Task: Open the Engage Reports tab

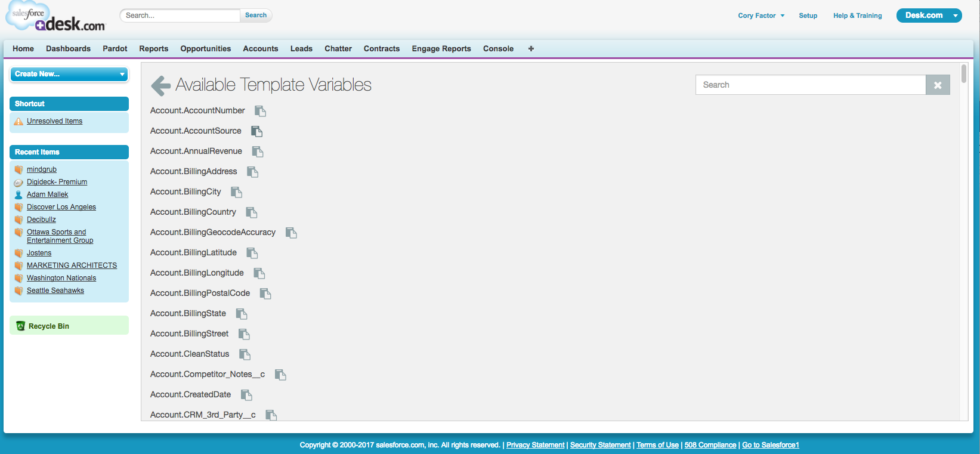Action: point(441,49)
